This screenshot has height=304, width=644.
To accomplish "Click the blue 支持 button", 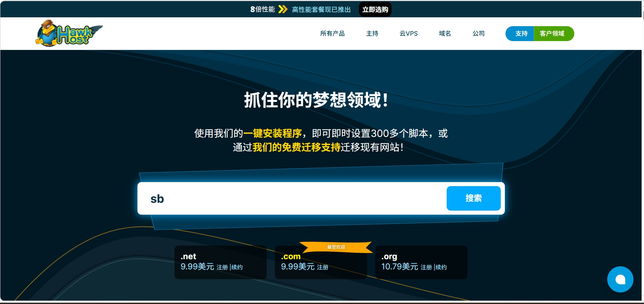I will click(521, 34).
